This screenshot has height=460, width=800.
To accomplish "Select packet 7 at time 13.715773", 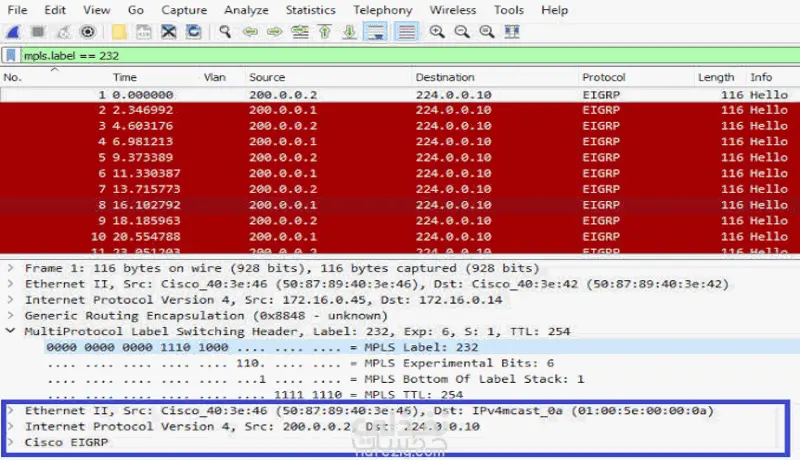I will tap(400, 189).
